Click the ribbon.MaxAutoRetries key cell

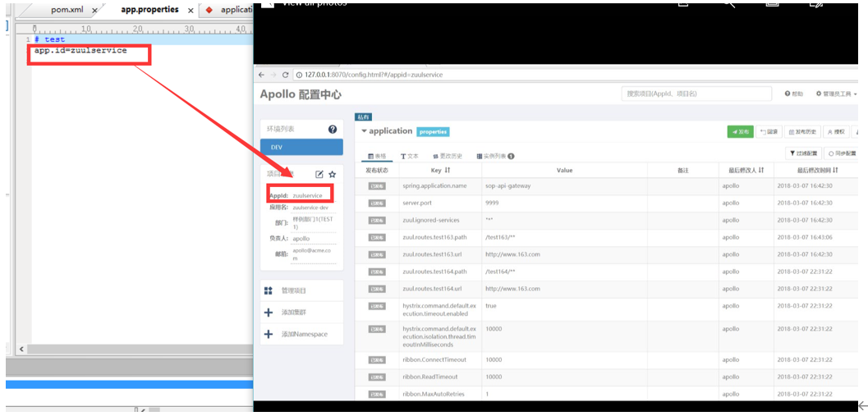(440, 393)
